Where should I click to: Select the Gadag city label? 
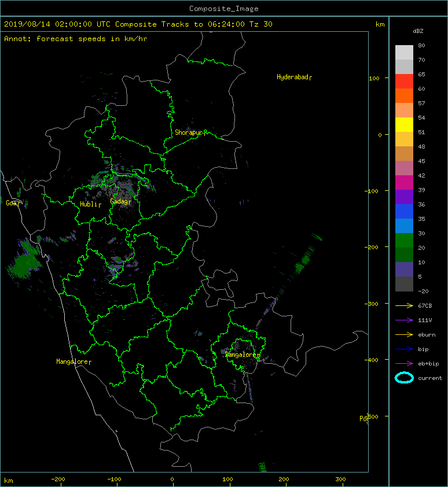click(119, 202)
